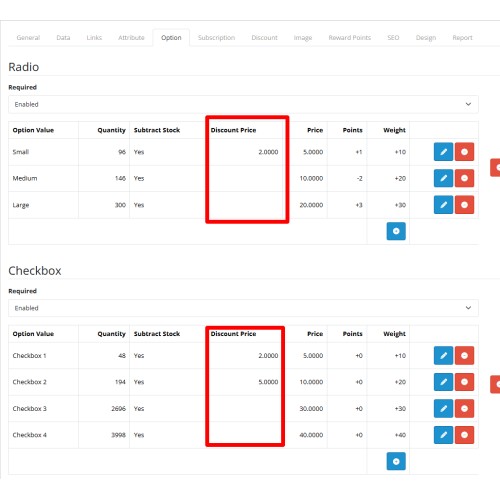This screenshot has width=500, height=500.
Task: Edit the Large option value row
Action: click(x=443, y=205)
